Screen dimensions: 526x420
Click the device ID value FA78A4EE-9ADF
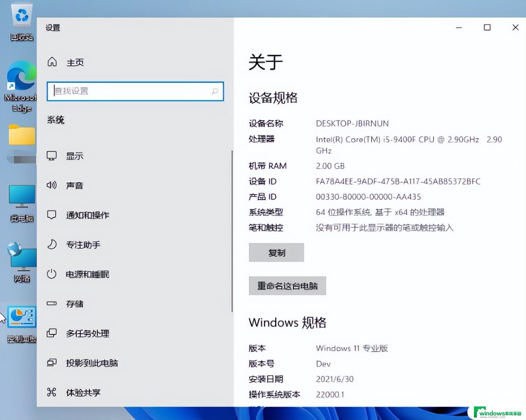tap(398, 181)
